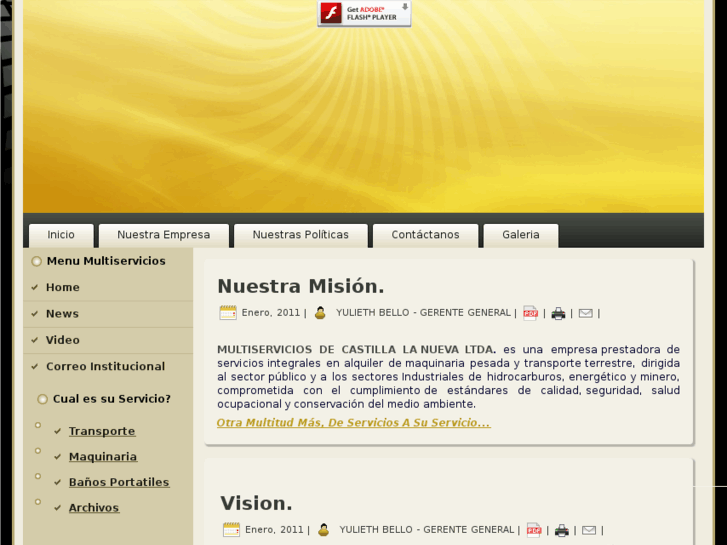The height and width of the screenshot is (545, 727).
Task: Open the Inicio tab
Action: [x=61, y=235]
